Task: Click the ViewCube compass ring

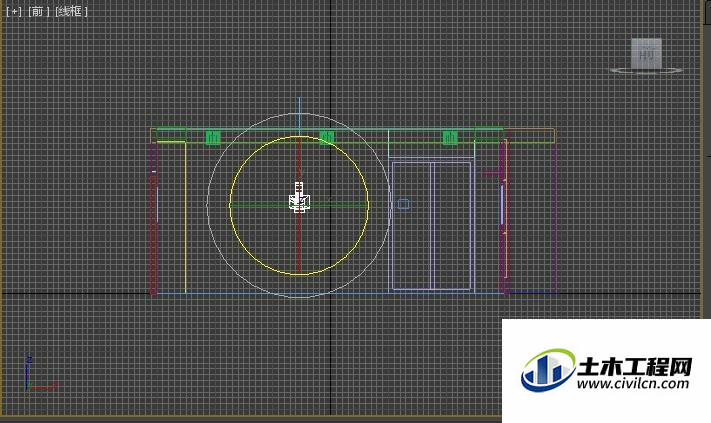Action: pos(646,71)
